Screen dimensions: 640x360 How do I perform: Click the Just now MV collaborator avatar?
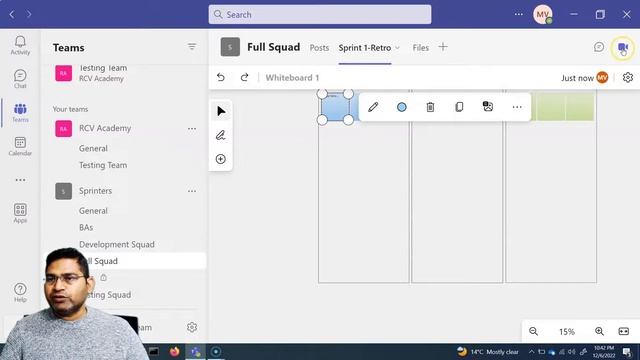(x=602, y=78)
